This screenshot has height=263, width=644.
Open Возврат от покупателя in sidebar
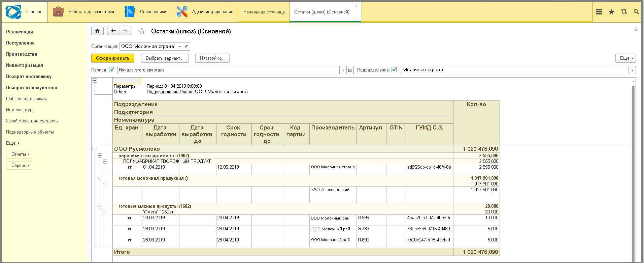[32, 87]
